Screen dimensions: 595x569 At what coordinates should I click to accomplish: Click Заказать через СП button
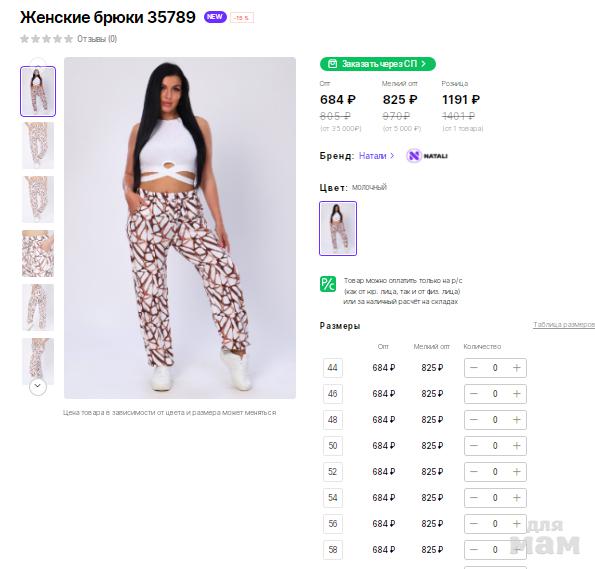click(x=378, y=64)
